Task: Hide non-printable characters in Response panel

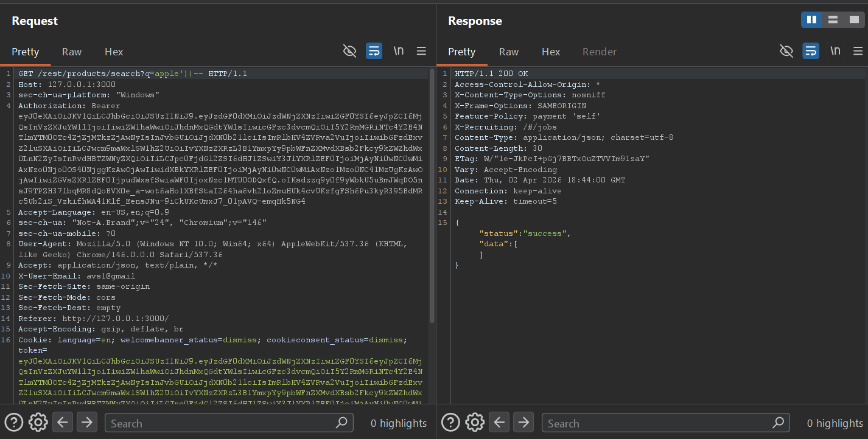Action: [x=786, y=51]
